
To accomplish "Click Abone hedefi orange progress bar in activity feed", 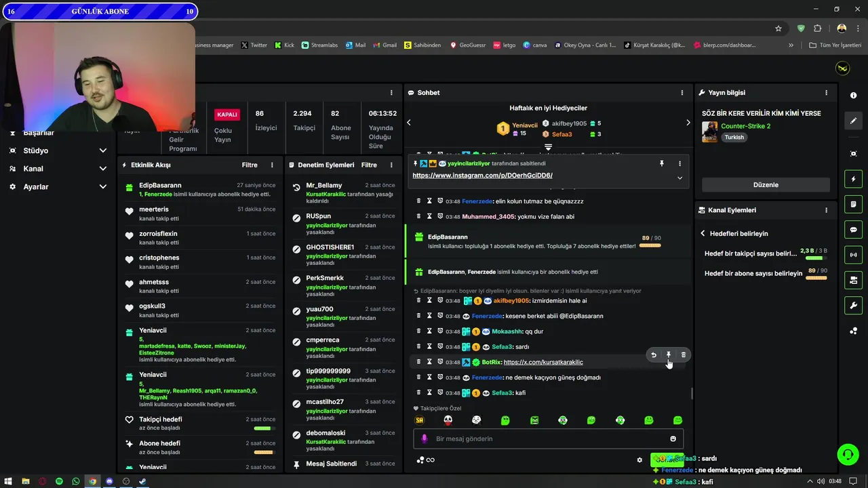I will click(x=263, y=452).
